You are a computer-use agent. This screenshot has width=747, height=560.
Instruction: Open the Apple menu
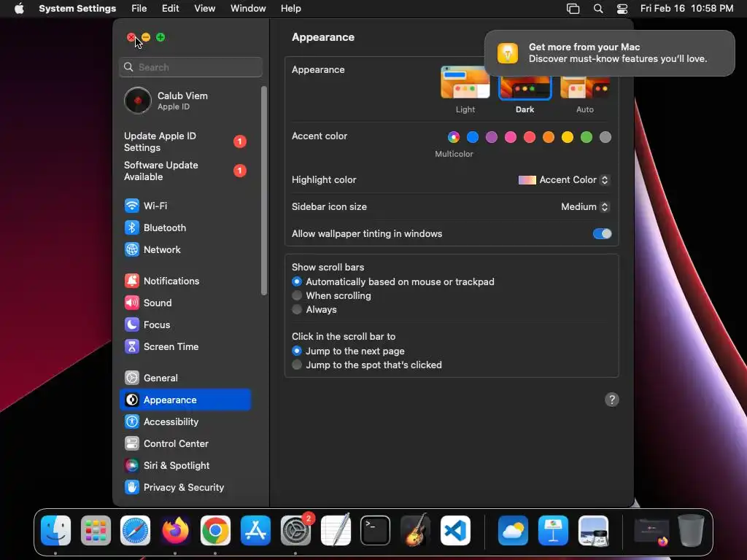(x=19, y=9)
